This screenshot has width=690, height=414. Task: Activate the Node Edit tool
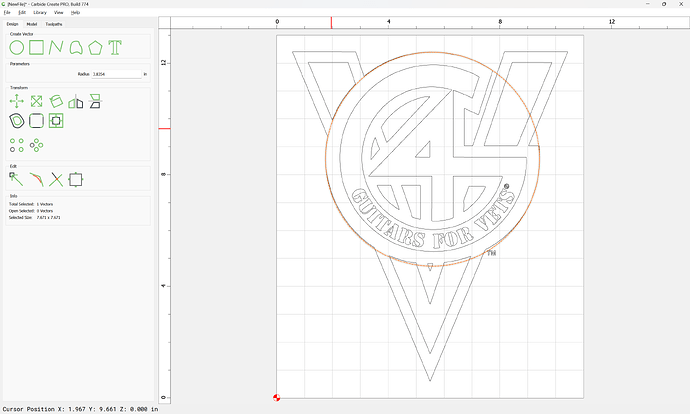[x=16, y=179]
